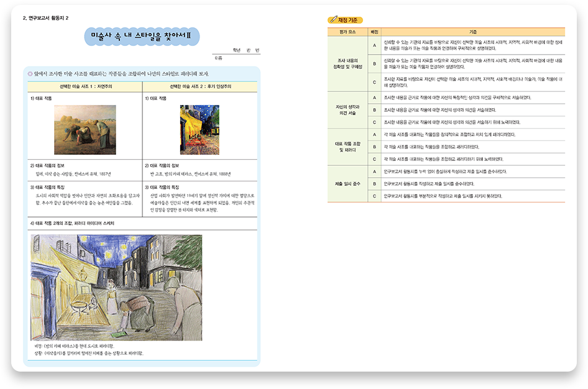This screenshot has width=588, height=389.
Task: Select the '제출 일시 준수' criterion cell
Action: 347,184
